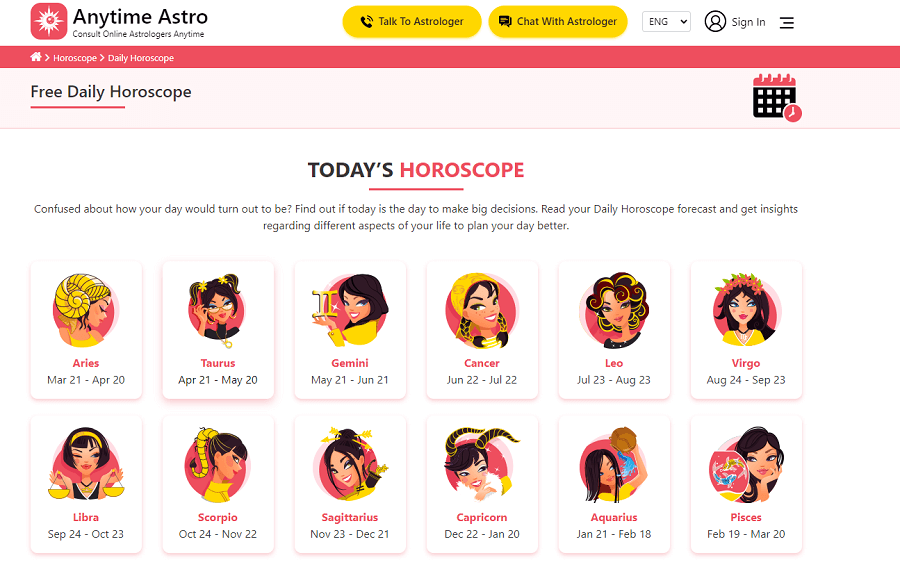Select the Taurus zodiac illustration

[x=218, y=310]
